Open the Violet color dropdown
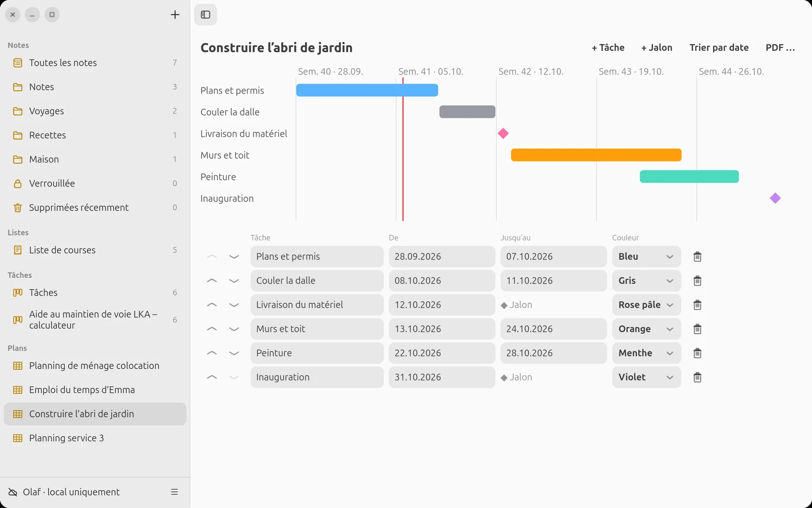The image size is (812, 508). pos(647,377)
